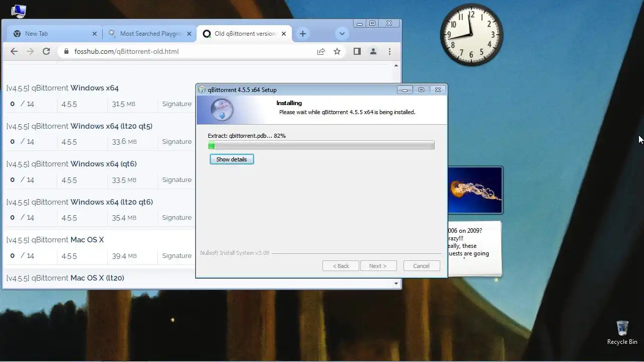Click the installation progress bar

click(321, 145)
